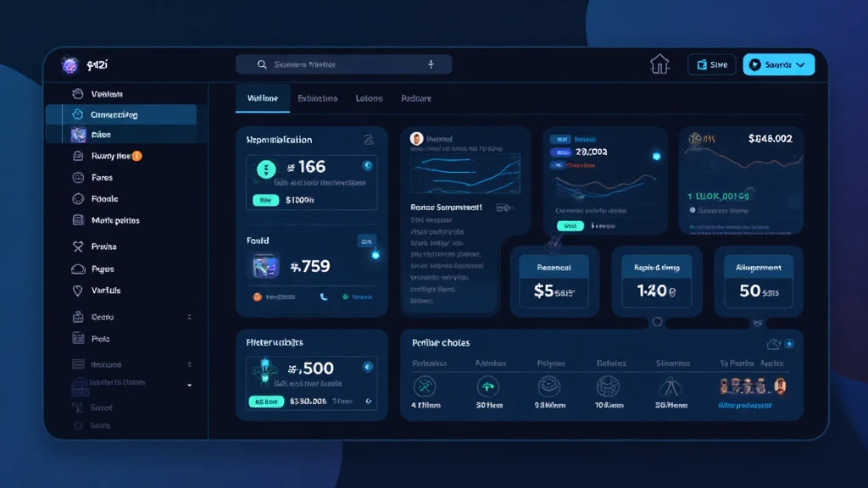Open the small box button beside 'Fould'
Screen dimensions: 868x488
pos(366,241)
